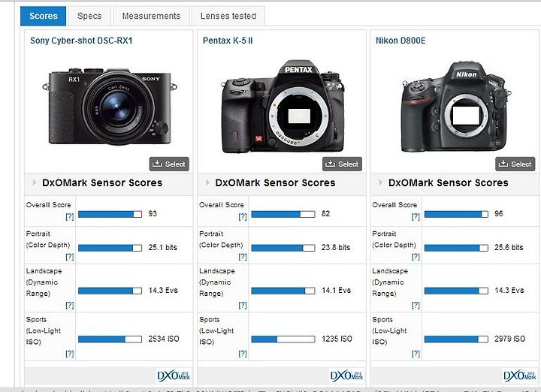Open the Pentax K-5 II title link
This screenshot has width=541, height=392.
(228, 41)
